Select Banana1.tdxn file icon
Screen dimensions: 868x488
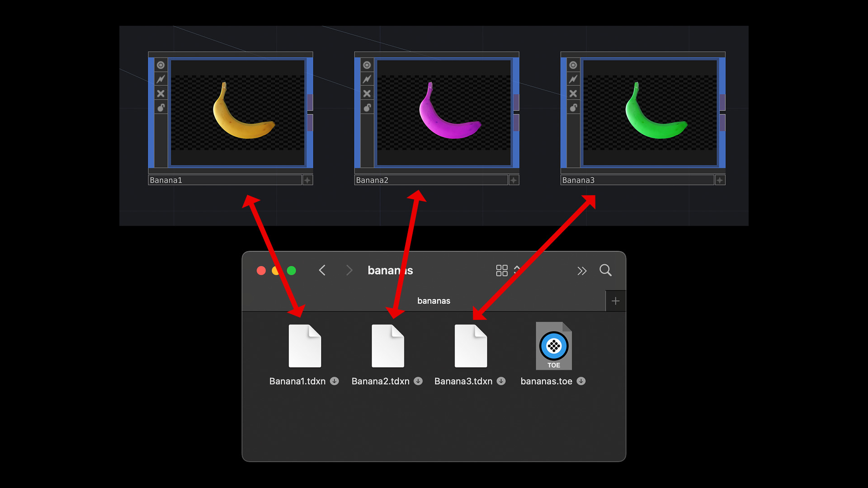[x=305, y=346]
